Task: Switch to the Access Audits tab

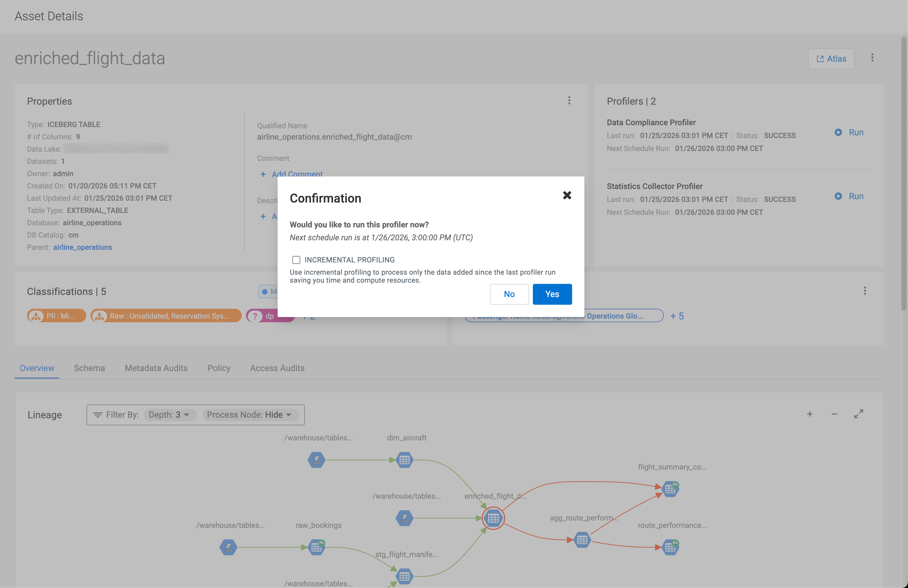Action: (x=277, y=368)
